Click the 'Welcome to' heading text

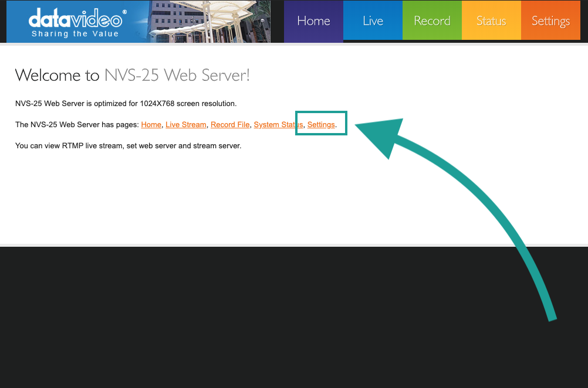(58, 75)
